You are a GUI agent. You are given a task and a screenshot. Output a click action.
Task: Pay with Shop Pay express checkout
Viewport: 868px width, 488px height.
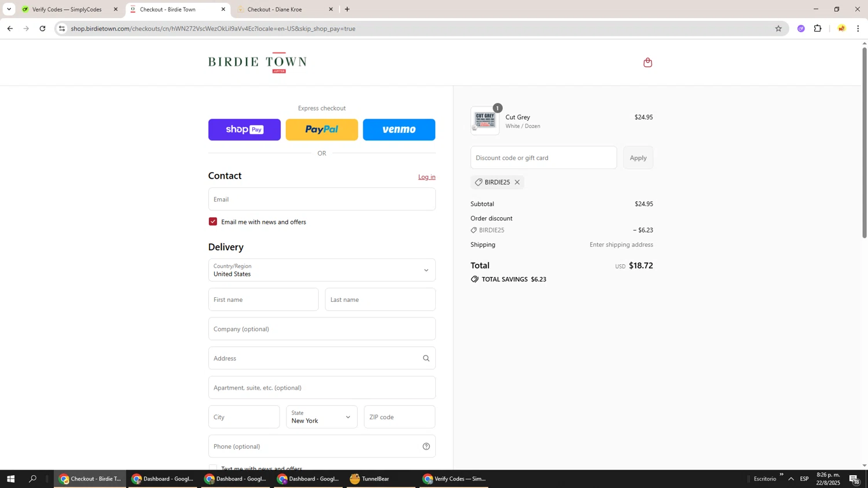(x=244, y=130)
